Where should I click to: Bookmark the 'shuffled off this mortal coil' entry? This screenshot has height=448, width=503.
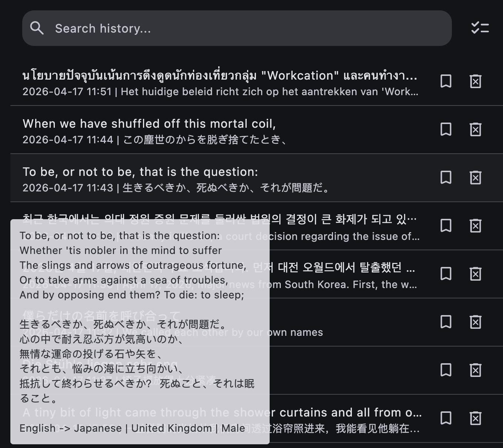(446, 129)
